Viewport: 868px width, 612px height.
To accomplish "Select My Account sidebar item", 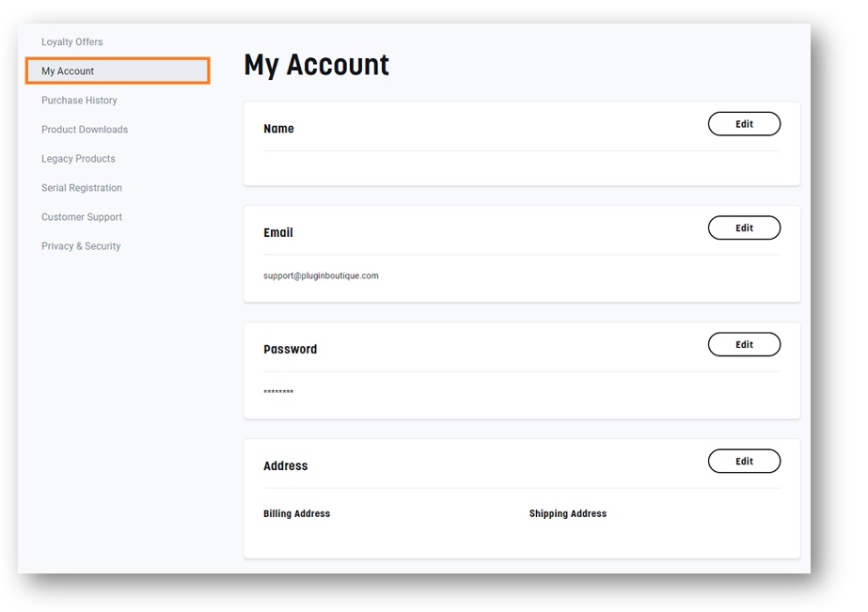I will (x=118, y=71).
